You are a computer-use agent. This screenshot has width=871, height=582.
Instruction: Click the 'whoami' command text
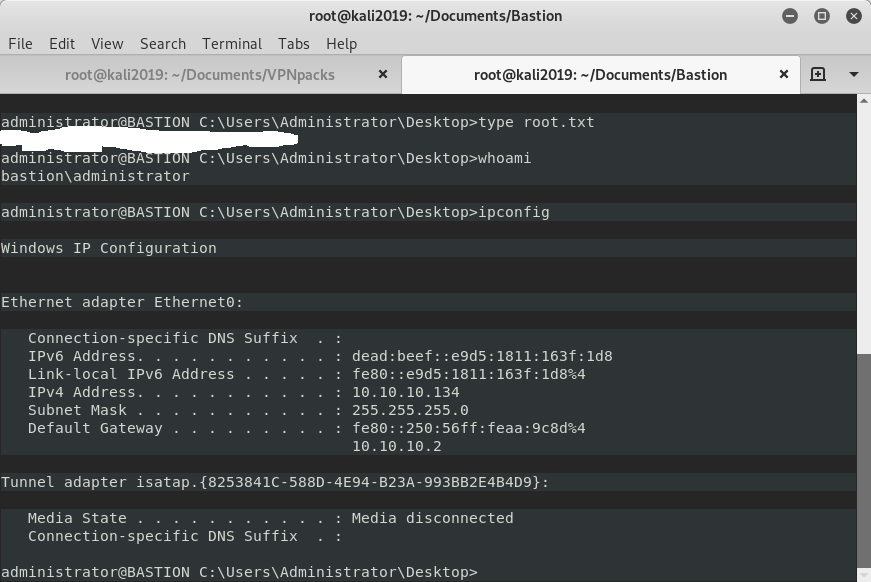[x=504, y=158]
